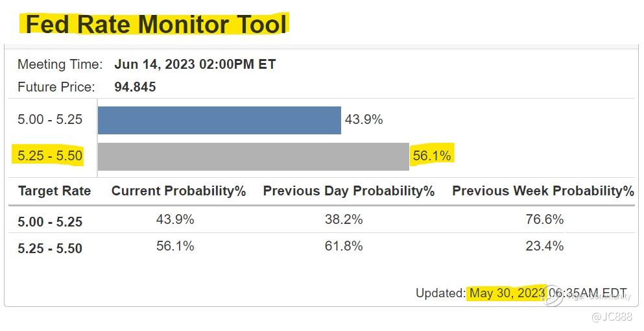This screenshot has width=644, height=331.
Task: Select the 5.00 - 5.25 chart label
Action: (x=50, y=119)
